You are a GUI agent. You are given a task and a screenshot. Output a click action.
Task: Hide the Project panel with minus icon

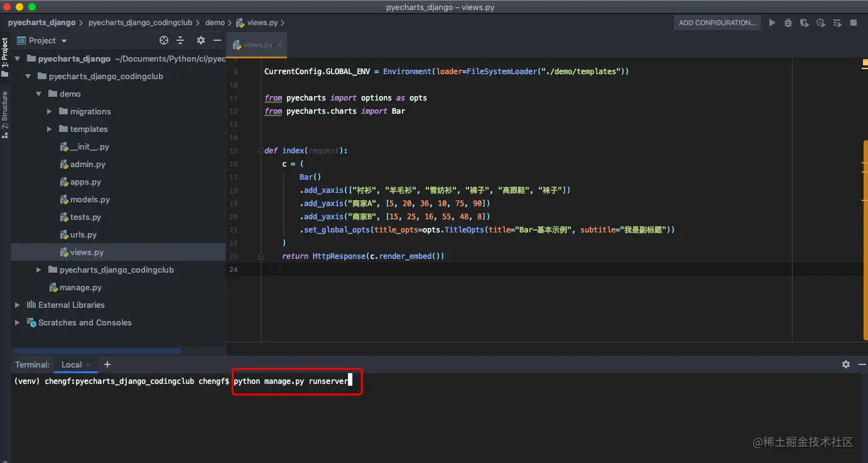[x=217, y=40]
